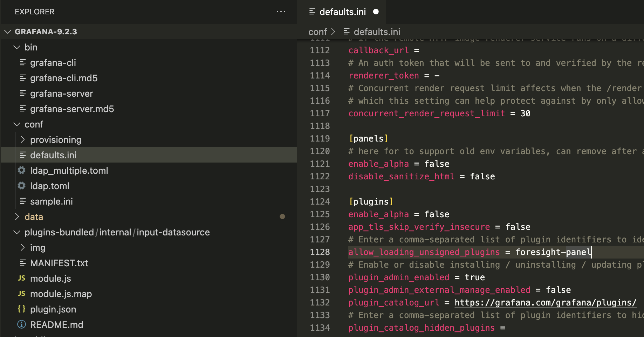Viewport: 644px width, 337px height.
Task: Click the MANIFEST.txt file icon
Action: point(23,263)
